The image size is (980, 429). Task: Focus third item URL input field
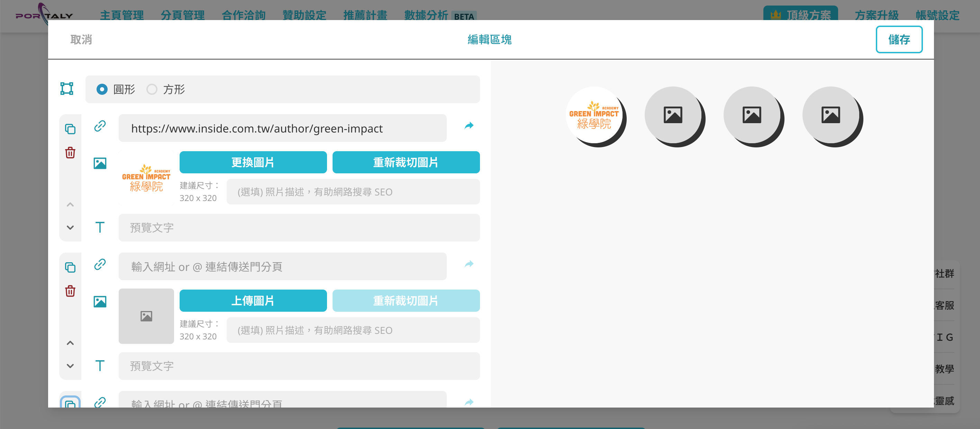[x=283, y=399]
